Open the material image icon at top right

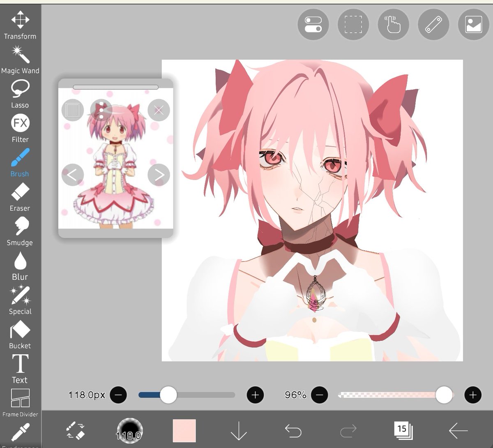473,24
